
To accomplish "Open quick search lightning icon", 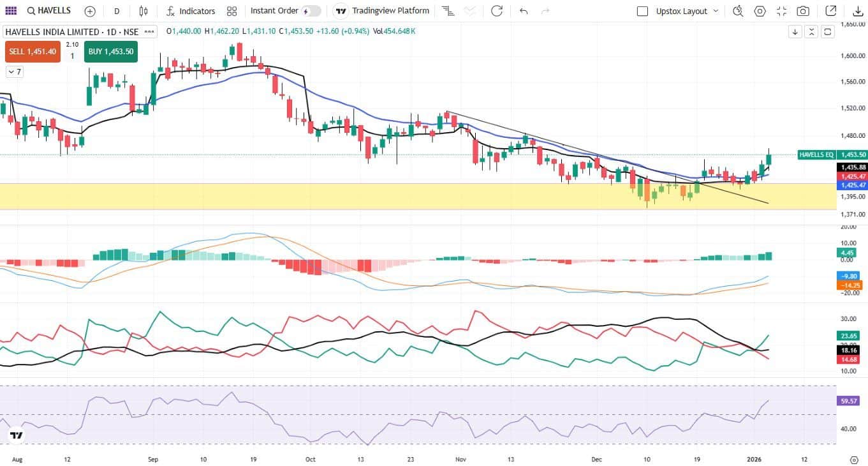I will [x=738, y=11].
